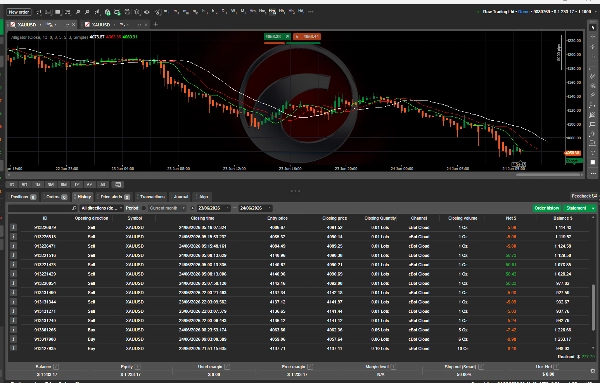The width and height of the screenshot is (600, 383).
Task: Add a new chart tab with plus
Action: click(x=155, y=24)
